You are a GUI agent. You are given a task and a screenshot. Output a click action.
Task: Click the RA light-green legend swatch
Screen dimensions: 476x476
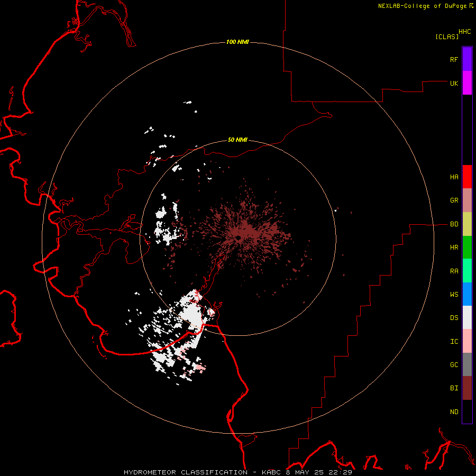pyautogui.click(x=467, y=271)
